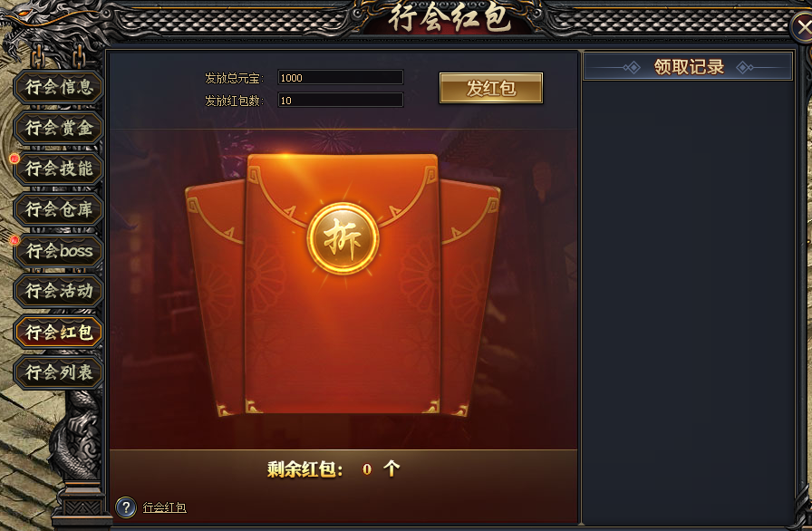Switch to the 行会技能 tab
The width and height of the screenshot is (812, 531).
[59, 169]
